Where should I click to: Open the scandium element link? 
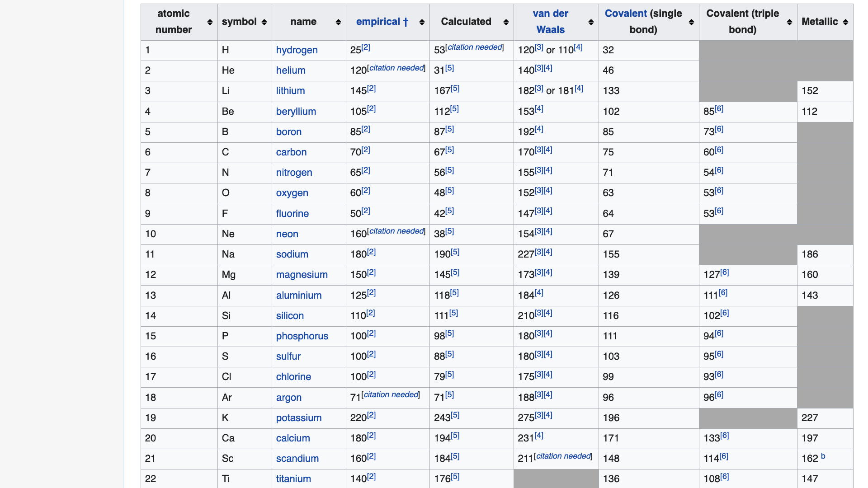tap(297, 459)
